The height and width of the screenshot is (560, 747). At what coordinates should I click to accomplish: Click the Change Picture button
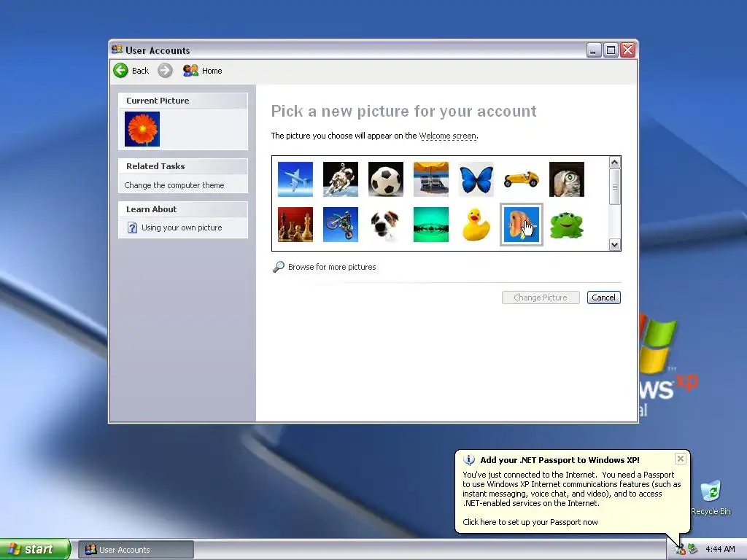click(541, 297)
